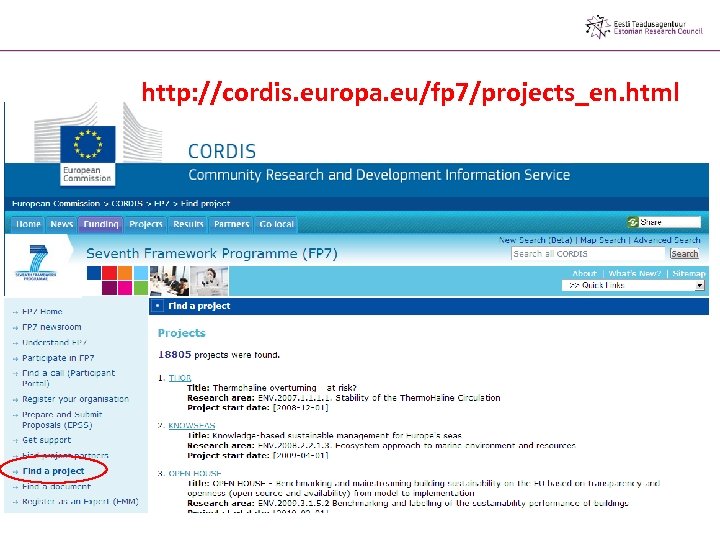Click the red color square in banner
720x540 pixels.
point(109,273)
